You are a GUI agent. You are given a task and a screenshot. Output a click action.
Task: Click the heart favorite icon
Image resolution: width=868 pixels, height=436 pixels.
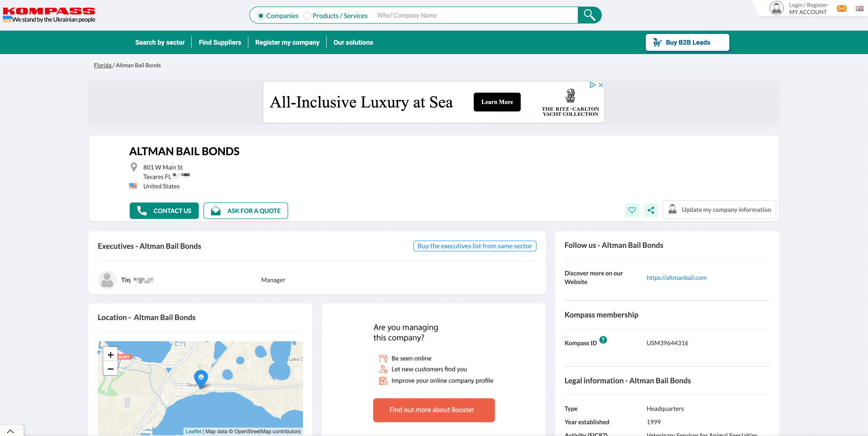(x=632, y=210)
